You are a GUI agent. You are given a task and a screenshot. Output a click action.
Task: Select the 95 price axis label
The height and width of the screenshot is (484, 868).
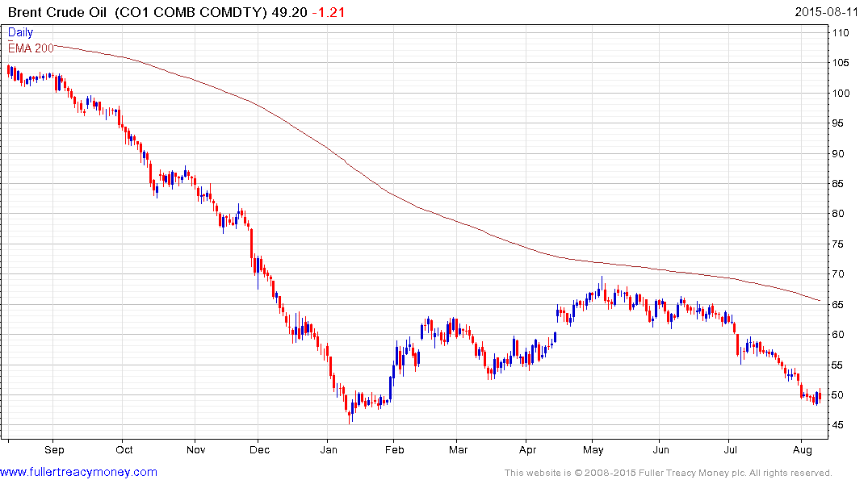[x=837, y=123]
